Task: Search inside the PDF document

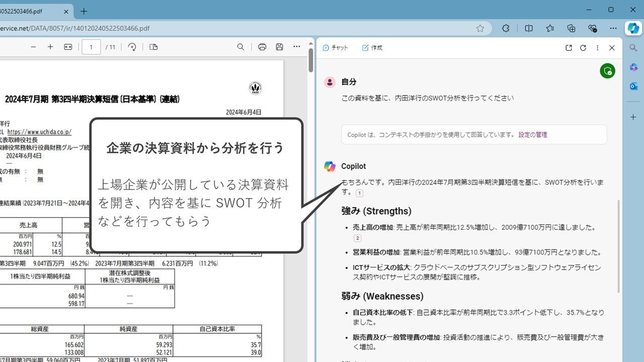Action: 240,47
